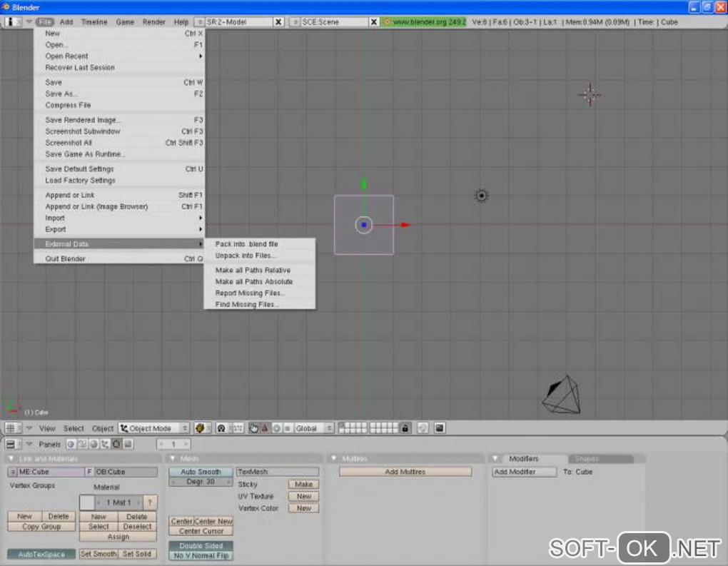This screenshot has height=566, width=728.
Task: Switch to Object context icon in Panels
Action: [x=105, y=445]
